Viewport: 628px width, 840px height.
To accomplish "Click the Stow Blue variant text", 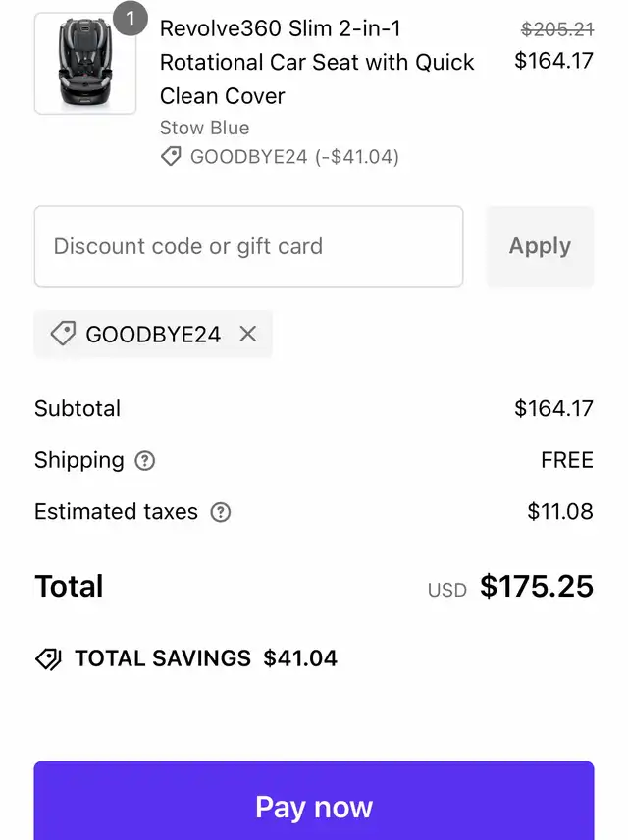I will point(204,128).
